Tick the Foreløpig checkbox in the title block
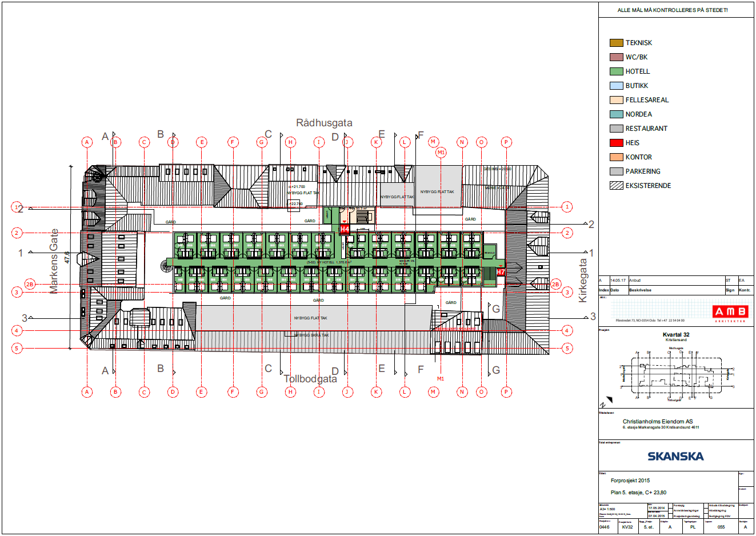This screenshot has width=756, height=536. pyautogui.click(x=670, y=506)
